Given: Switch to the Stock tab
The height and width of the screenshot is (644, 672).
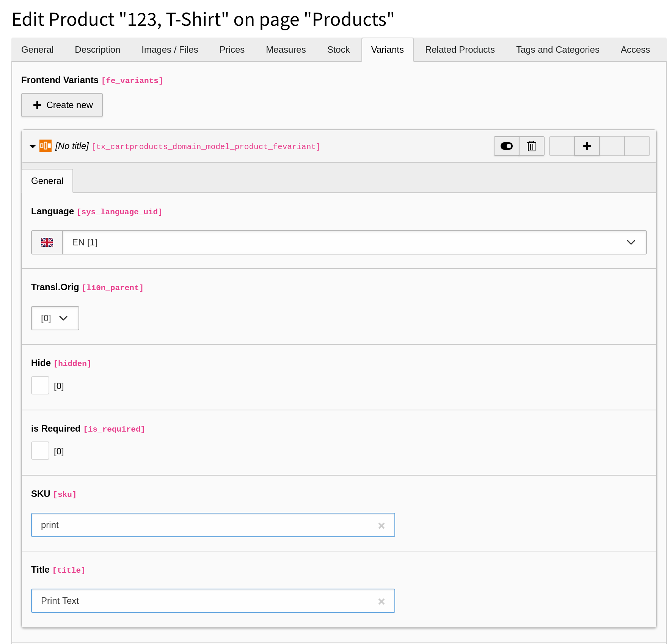Looking at the screenshot, I should (x=338, y=50).
